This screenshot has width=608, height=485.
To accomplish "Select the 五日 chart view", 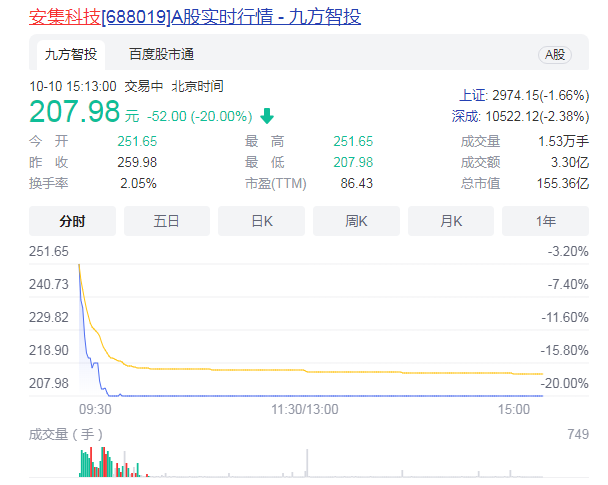I will [166, 220].
